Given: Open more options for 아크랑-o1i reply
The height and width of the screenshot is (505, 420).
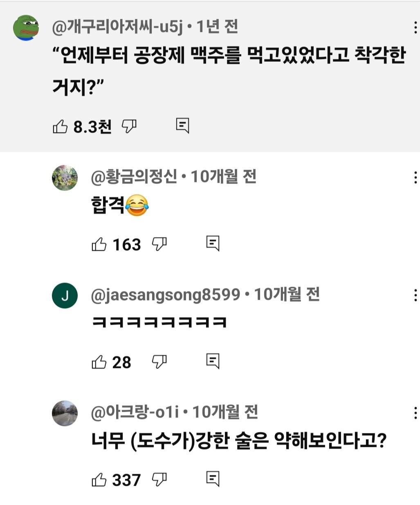Looking at the screenshot, I should [x=415, y=413].
